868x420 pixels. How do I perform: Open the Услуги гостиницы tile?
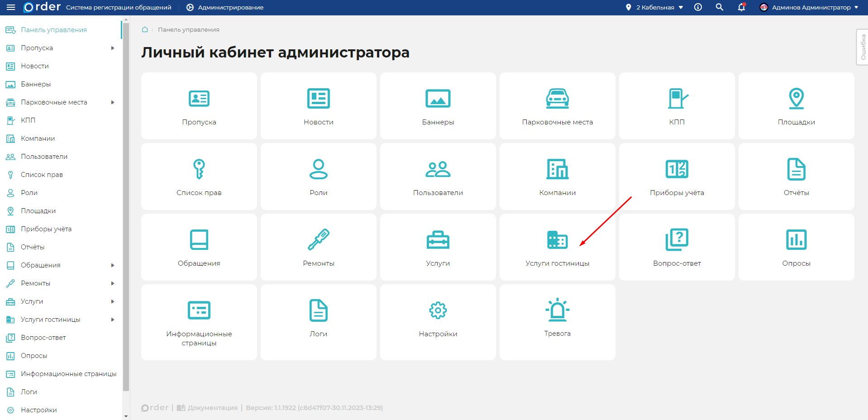(557, 247)
